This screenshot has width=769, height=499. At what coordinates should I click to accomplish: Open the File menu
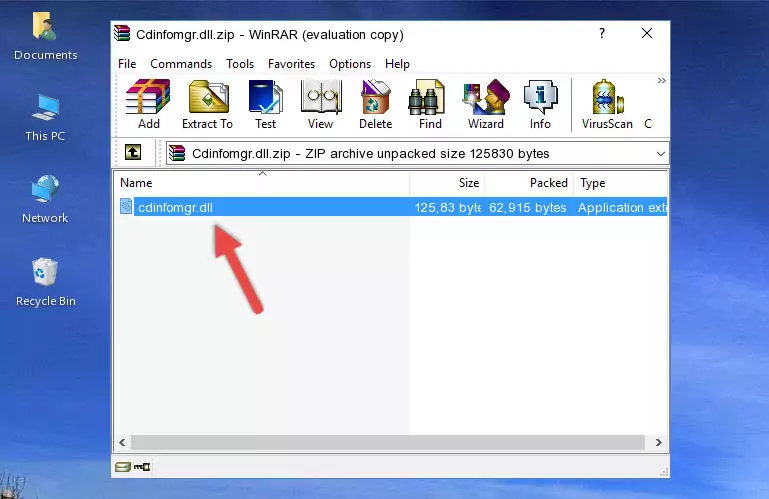[127, 64]
